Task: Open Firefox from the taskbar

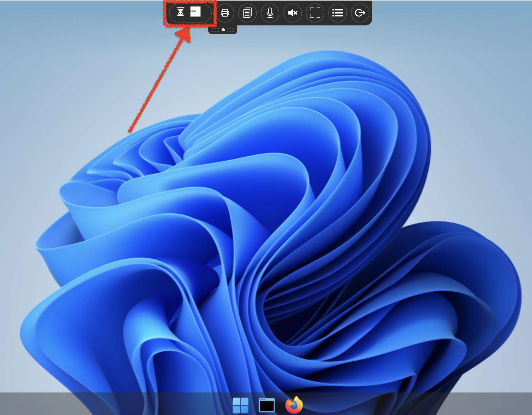Action: 294,405
